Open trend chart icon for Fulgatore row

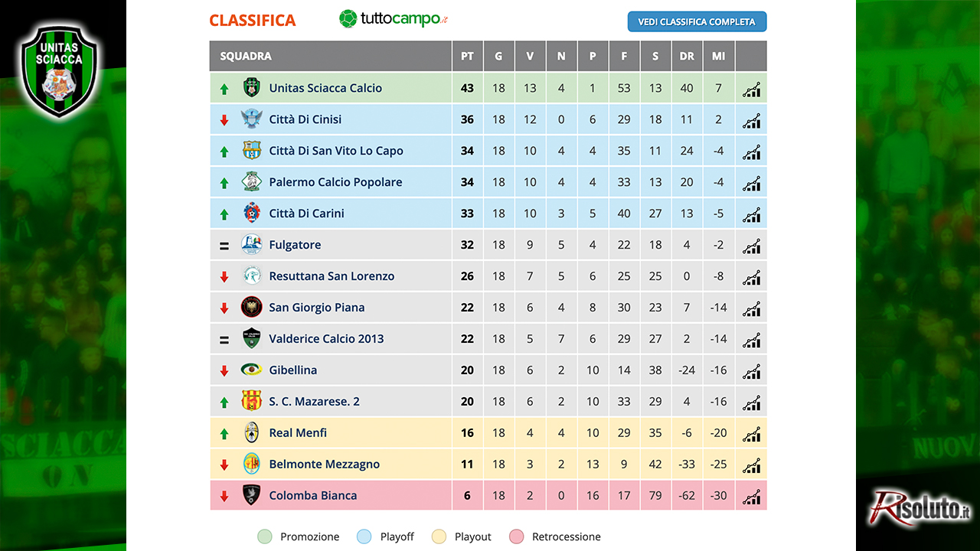tap(752, 246)
